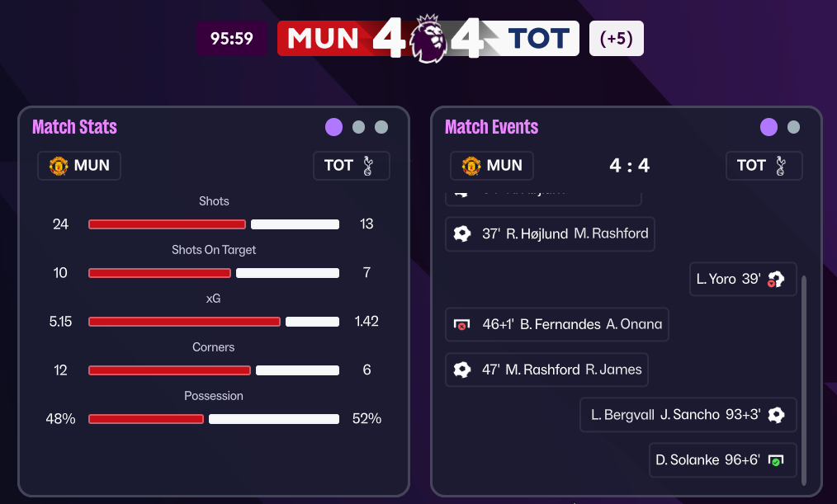The image size is (837, 504).
Task: Click missed penalty icon beside B. Fernandes
Action: (x=462, y=324)
